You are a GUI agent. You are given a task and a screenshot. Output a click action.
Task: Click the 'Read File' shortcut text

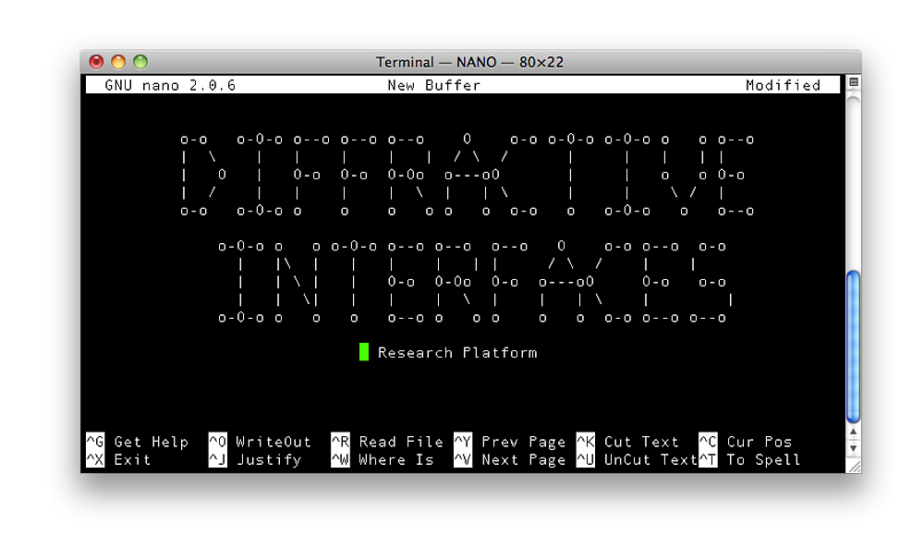[x=401, y=442]
